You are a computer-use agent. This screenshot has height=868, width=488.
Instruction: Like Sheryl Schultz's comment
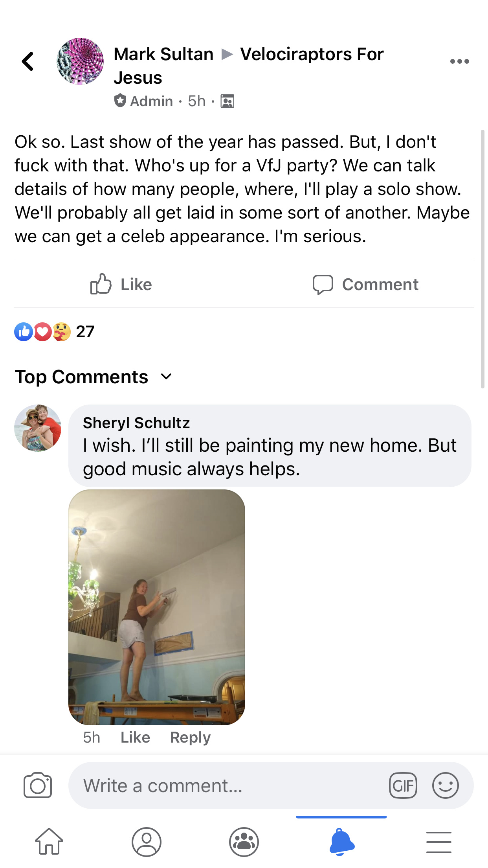[x=135, y=737]
